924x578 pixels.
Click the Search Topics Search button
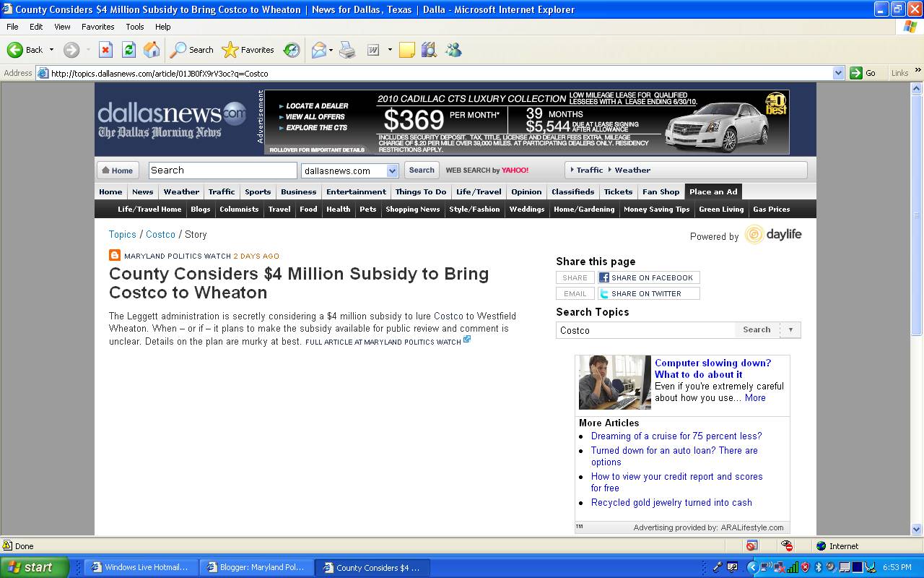(x=757, y=329)
